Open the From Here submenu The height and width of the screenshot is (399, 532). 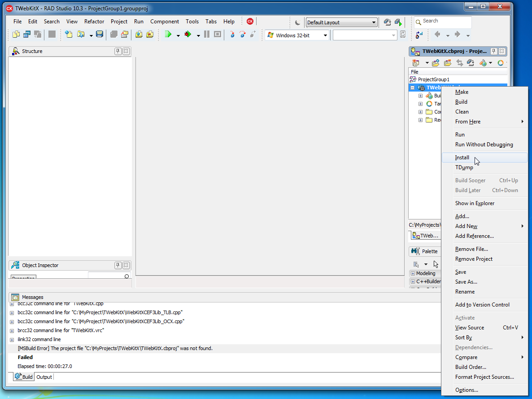pos(484,122)
